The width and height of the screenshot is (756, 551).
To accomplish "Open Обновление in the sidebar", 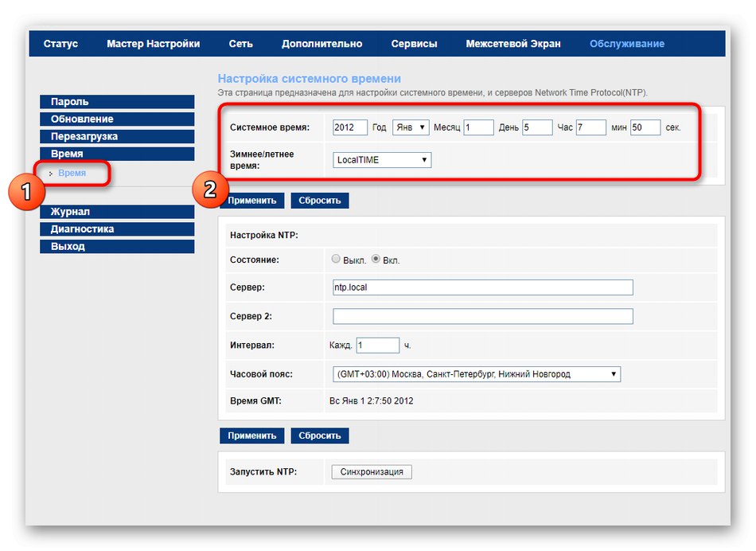I will (117, 119).
